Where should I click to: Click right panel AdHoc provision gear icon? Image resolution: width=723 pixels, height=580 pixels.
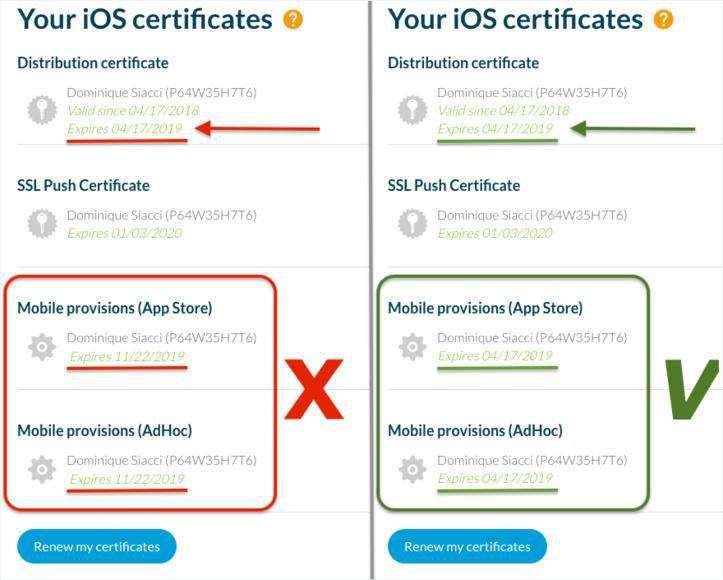(x=412, y=469)
